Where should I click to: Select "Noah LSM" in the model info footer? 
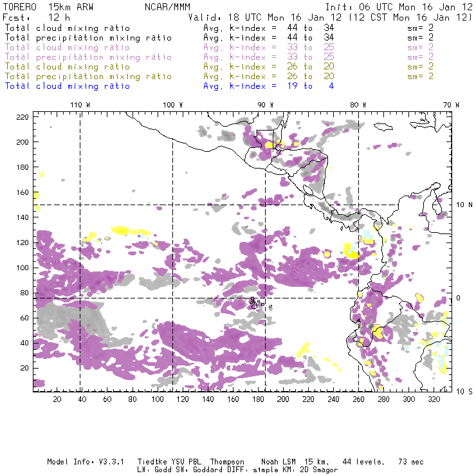[x=279, y=462]
